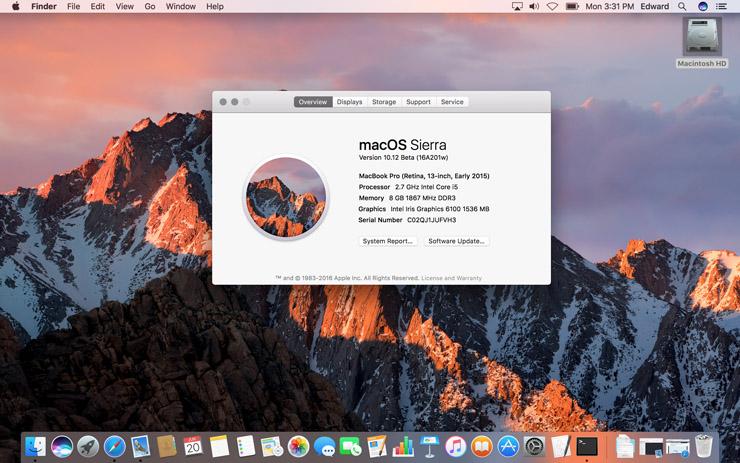Click the Spotlight search magnifier icon
740x463 pixels.
(x=683, y=6)
